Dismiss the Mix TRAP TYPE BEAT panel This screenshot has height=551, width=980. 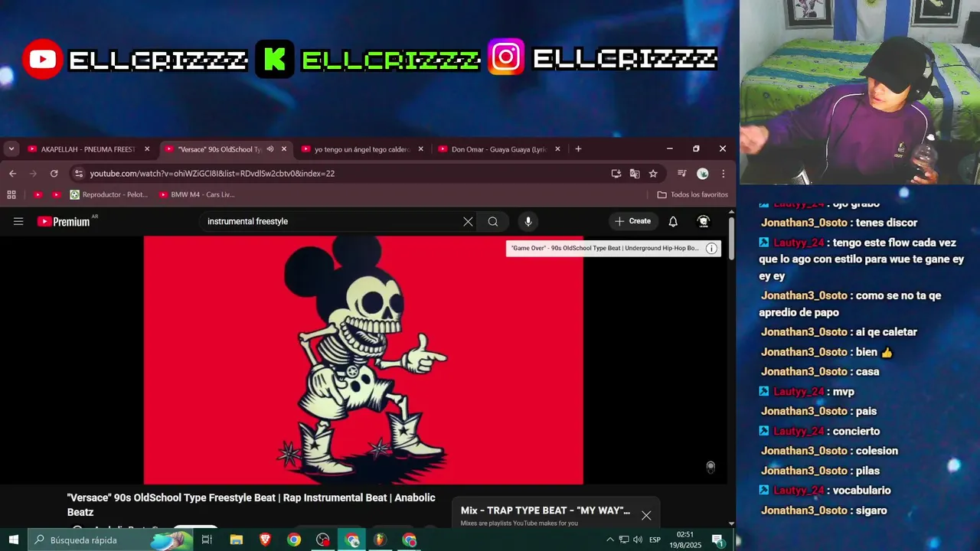click(x=646, y=515)
